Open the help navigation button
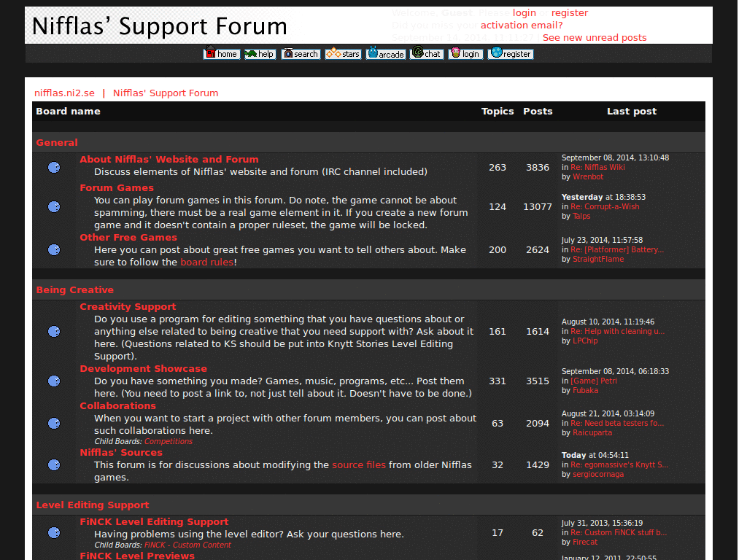Image resolution: width=747 pixels, height=560 pixels. pos(260,53)
